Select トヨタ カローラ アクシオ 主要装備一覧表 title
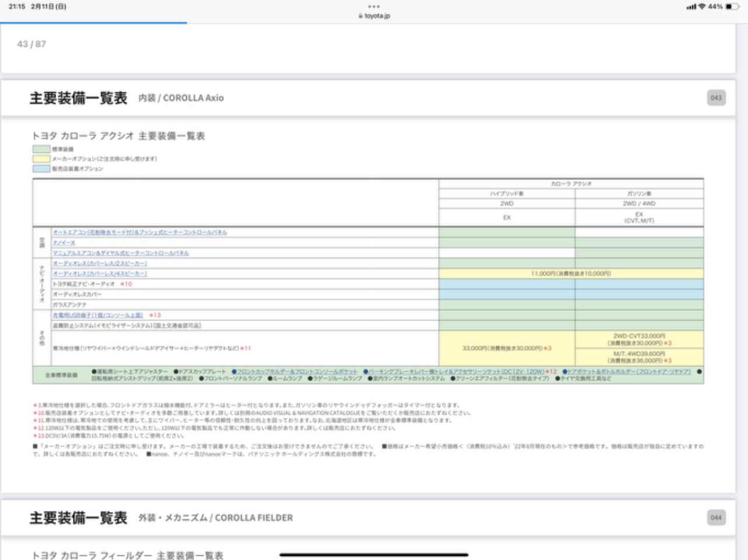 coord(118,135)
